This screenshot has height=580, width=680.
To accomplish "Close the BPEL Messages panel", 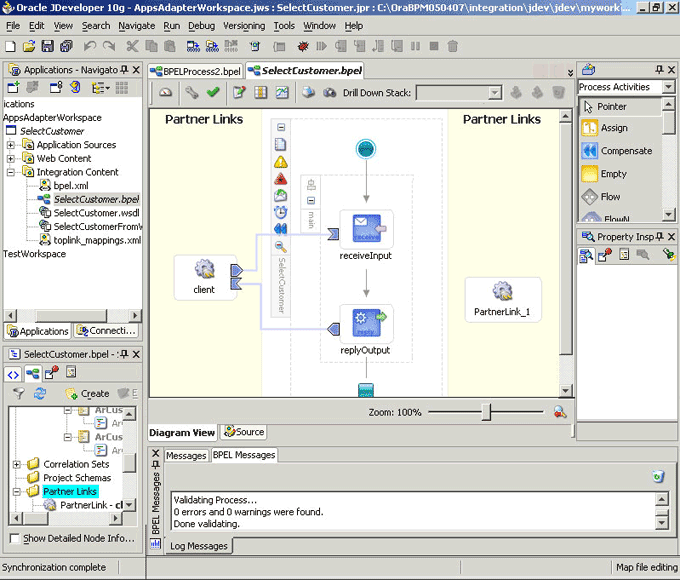I will (155, 453).
